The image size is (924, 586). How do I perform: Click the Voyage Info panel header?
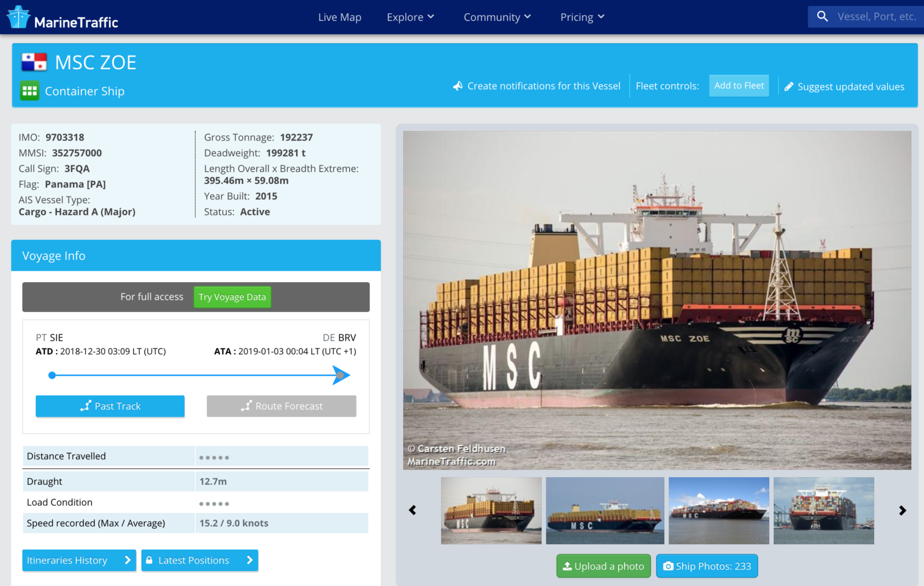[x=196, y=255]
